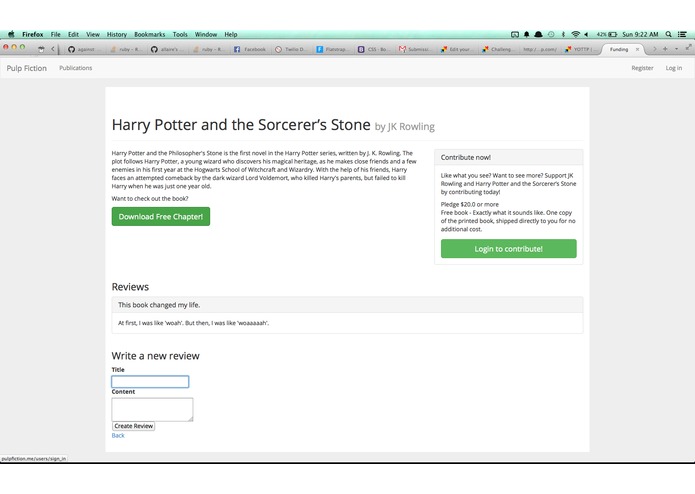Open the File menu
The width and height of the screenshot is (695, 494).
(55, 34)
